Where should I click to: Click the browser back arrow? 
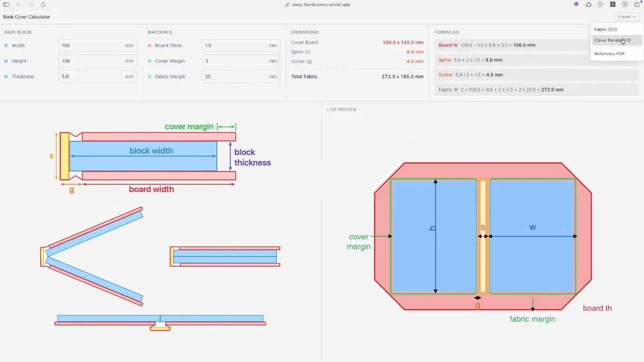(x=19, y=4)
